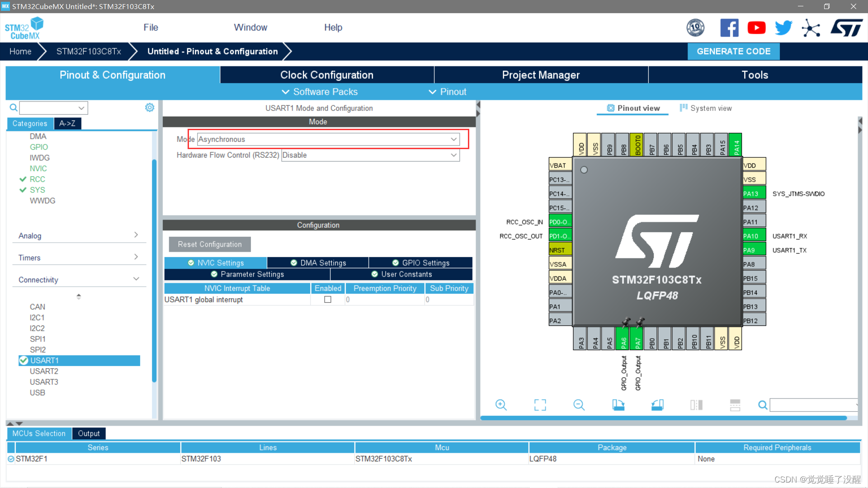Open ST Facebook page icon

tap(729, 28)
